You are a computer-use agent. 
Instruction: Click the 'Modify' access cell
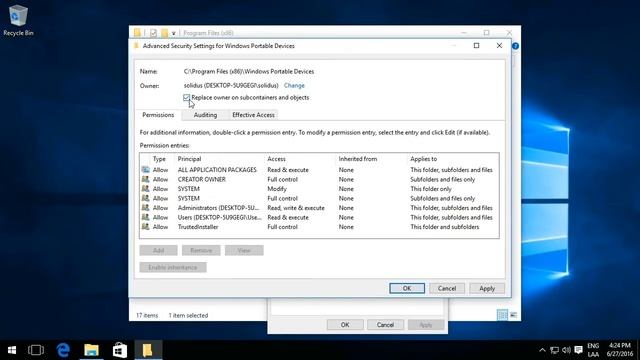point(277,189)
